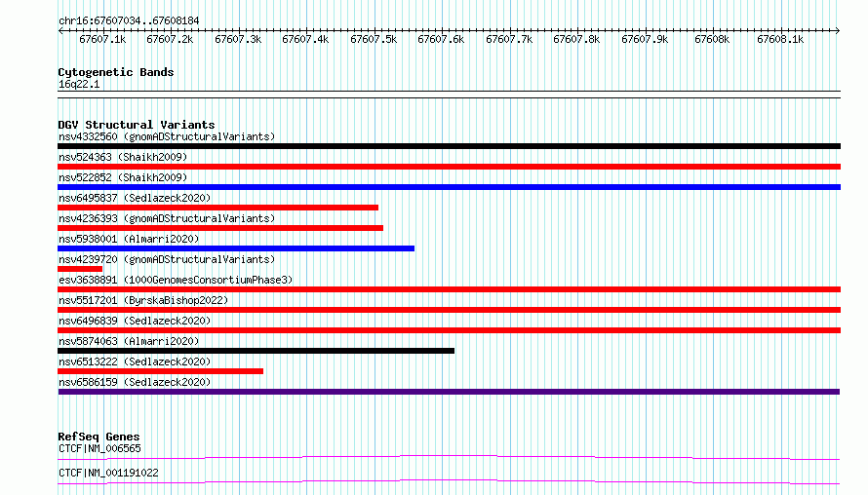This screenshot has height=495, width=868.
Task: Open the Cytogenetic Bands track heading
Action: click(x=116, y=72)
